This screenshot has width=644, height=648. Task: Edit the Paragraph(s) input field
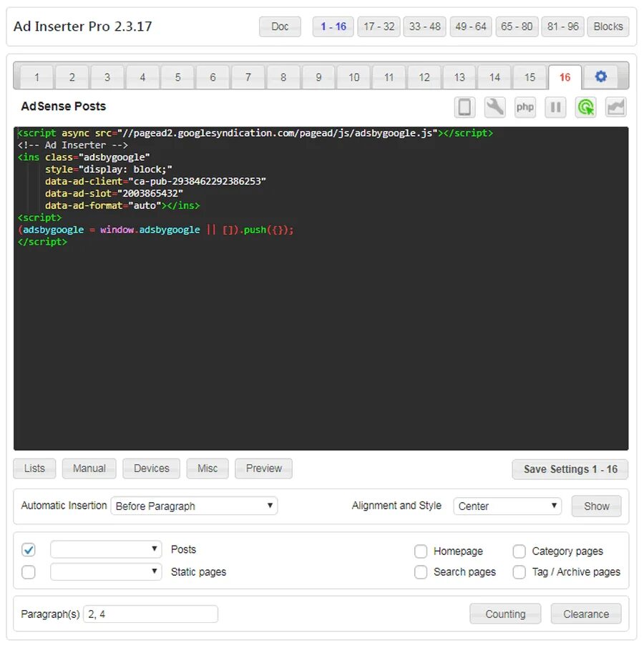(150, 614)
